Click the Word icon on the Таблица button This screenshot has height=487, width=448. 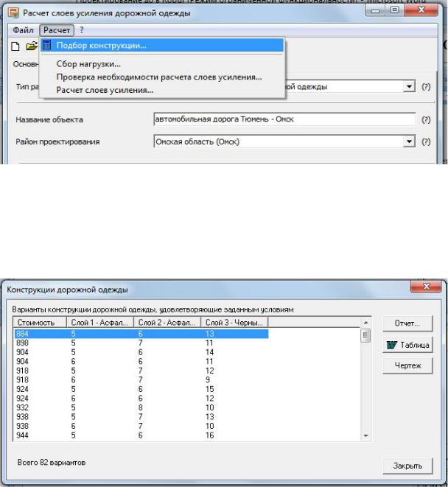point(392,345)
